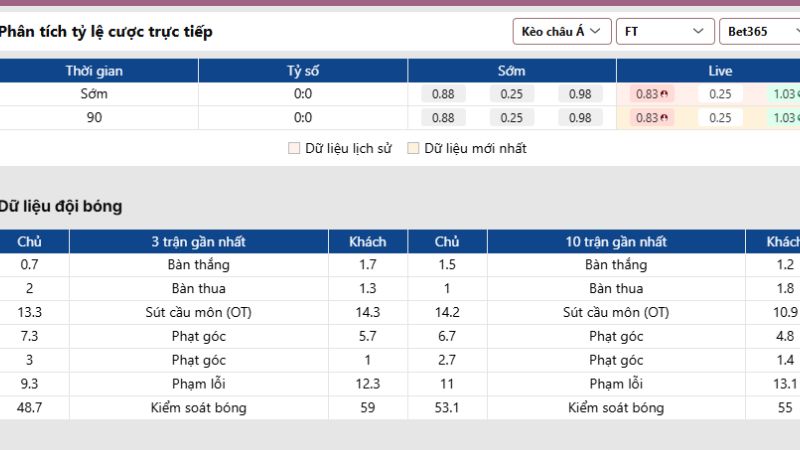Image resolution: width=800 pixels, height=450 pixels.
Task: Click the Thời gian column header
Action: (x=94, y=71)
